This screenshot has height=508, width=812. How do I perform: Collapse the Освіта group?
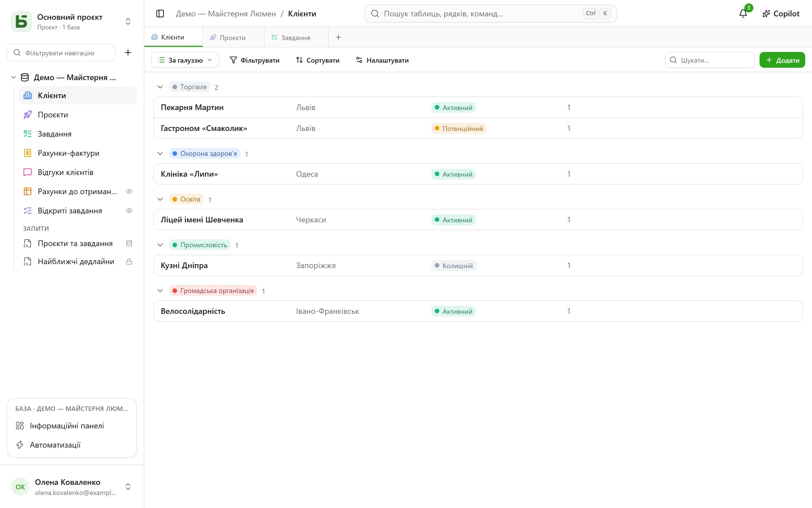point(160,199)
